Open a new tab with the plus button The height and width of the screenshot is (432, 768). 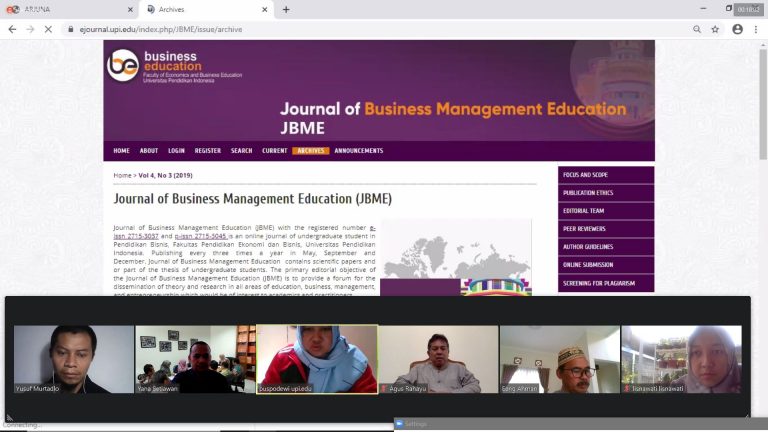286,9
